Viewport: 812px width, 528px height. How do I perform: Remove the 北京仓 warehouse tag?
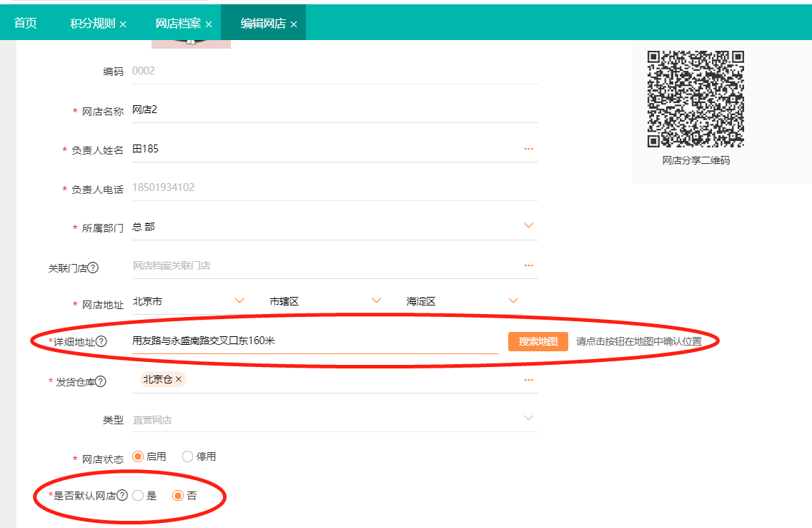tap(179, 380)
